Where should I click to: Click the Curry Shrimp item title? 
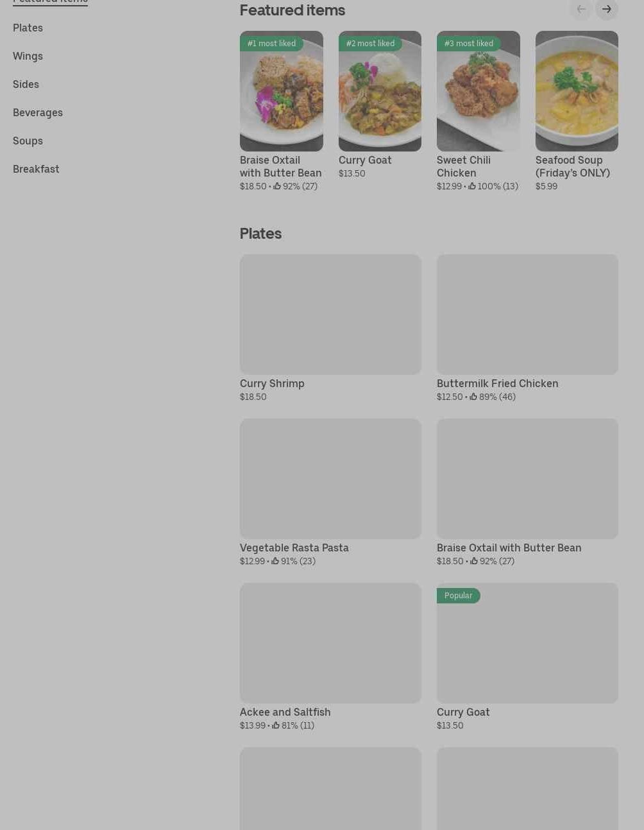pos(272,383)
